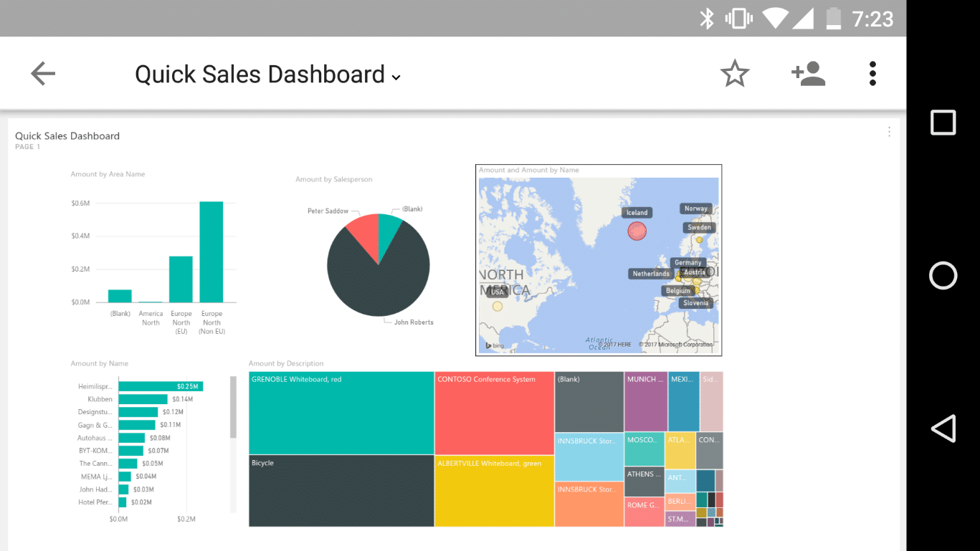Tap the Quick Sales Dashboard title text
980x551 pixels.
tap(259, 74)
